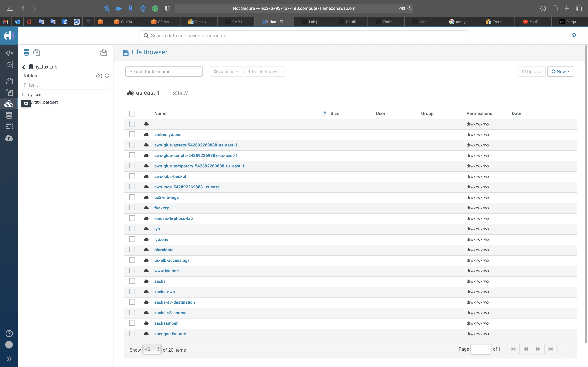The width and height of the screenshot is (588, 367).
Task: Open the Editor icon in the Hue sidebar
Action: coord(9,53)
